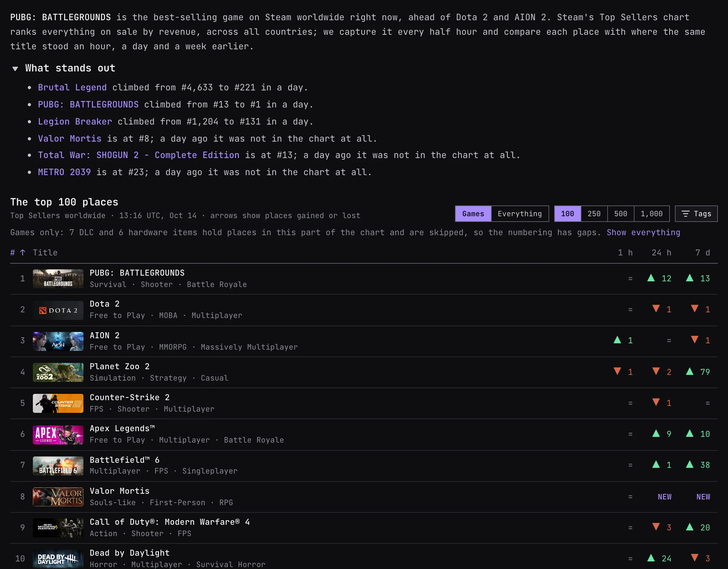Click the Battlefield 6 thumbnail

tap(58, 466)
